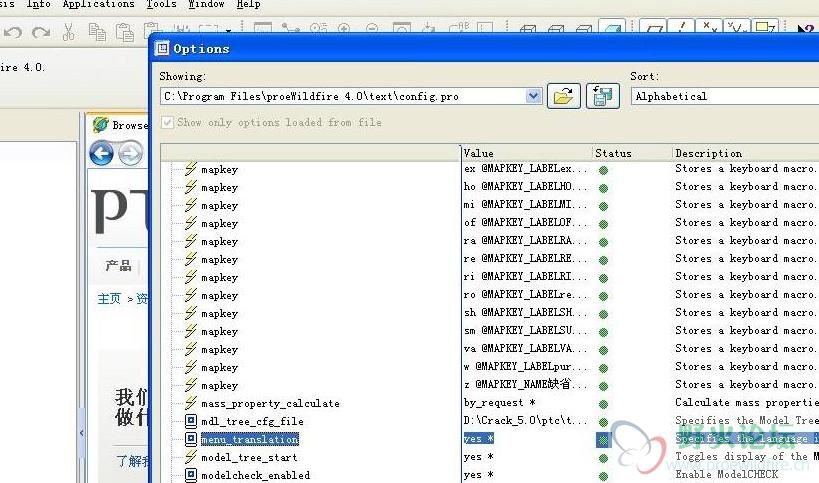The height and width of the screenshot is (483, 819).
Task: Click the 主页 link in the browser
Action: click(x=109, y=298)
